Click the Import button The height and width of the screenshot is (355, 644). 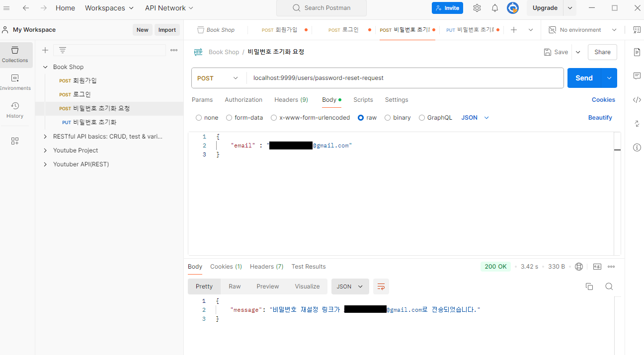point(167,30)
